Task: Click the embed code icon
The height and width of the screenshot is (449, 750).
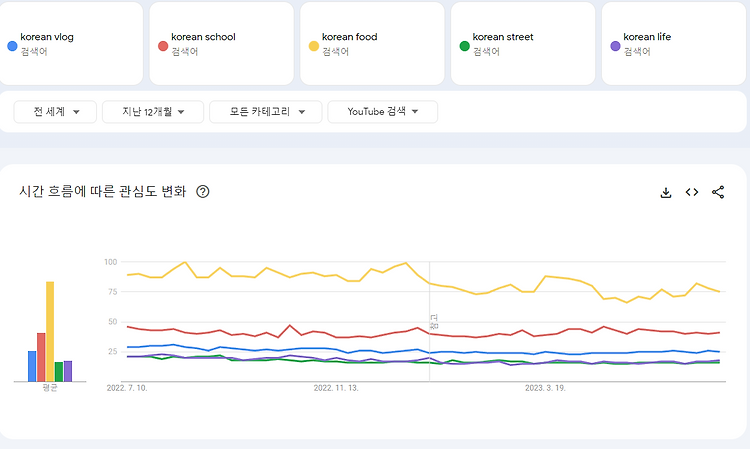Action: tap(692, 193)
